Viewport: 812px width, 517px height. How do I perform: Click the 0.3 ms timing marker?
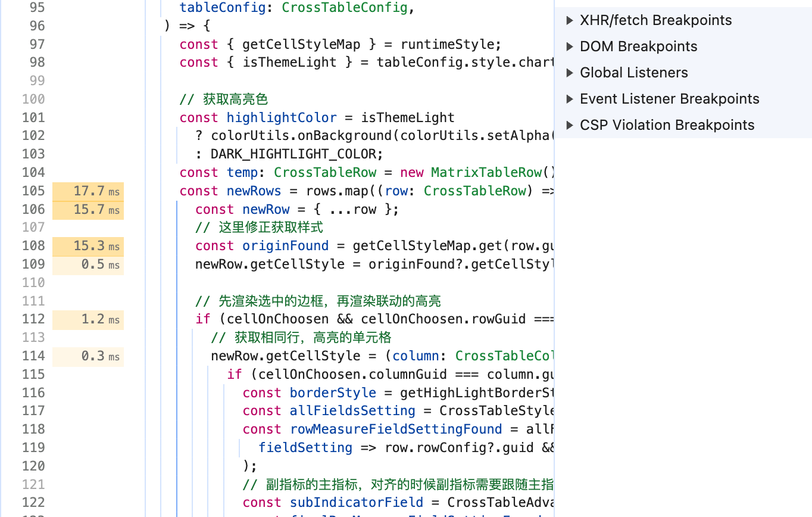88,356
